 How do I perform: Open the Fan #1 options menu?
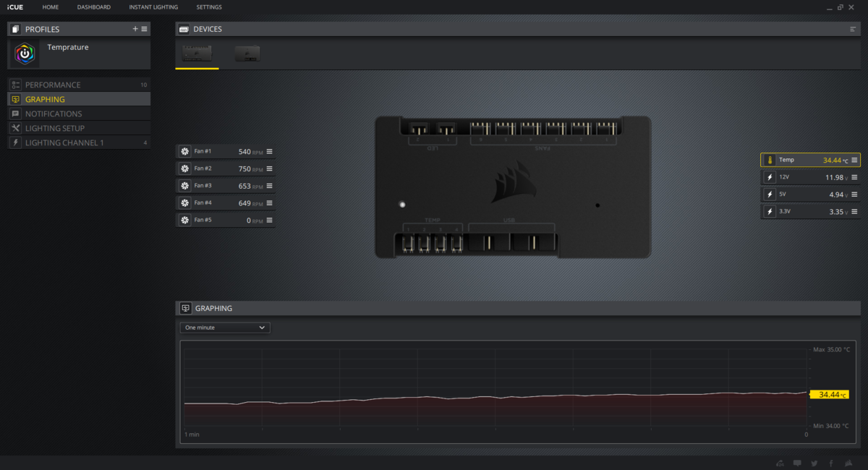coord(269,151)
